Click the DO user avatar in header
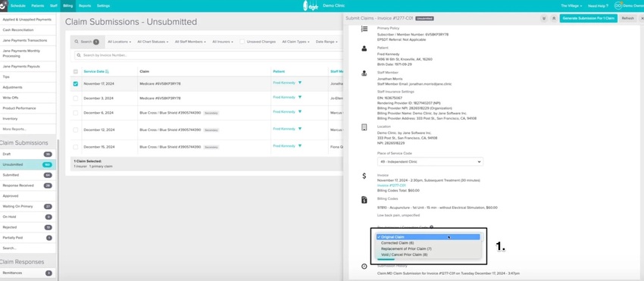 tap(617, 6)
